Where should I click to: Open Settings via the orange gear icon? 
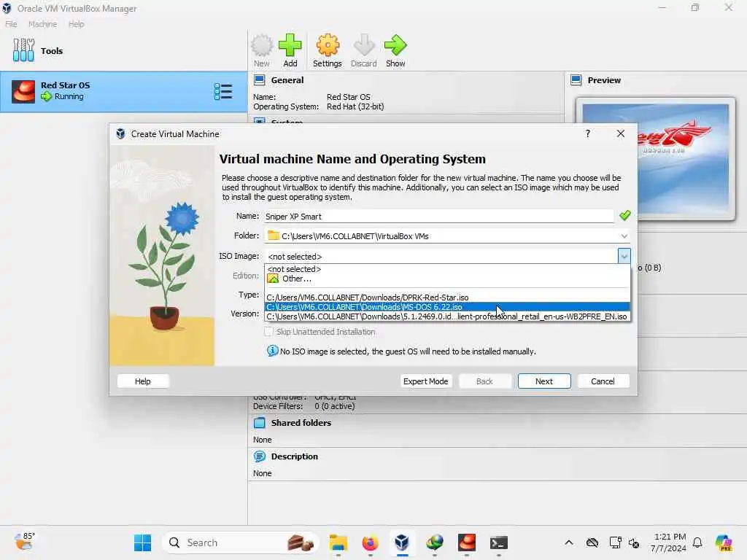(328, 50)
